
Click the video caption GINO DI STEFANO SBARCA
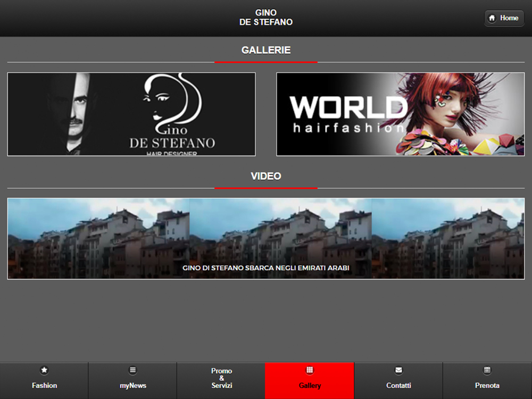[266, 268]
